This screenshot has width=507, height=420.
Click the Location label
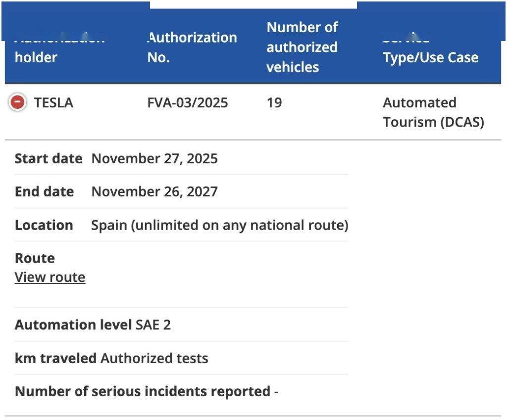point(44,225)
